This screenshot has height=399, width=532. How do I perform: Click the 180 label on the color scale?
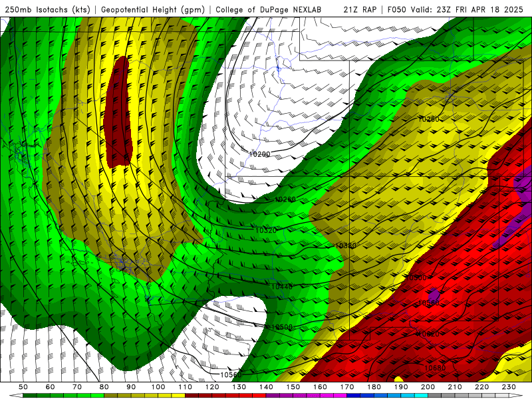point(374,387)
